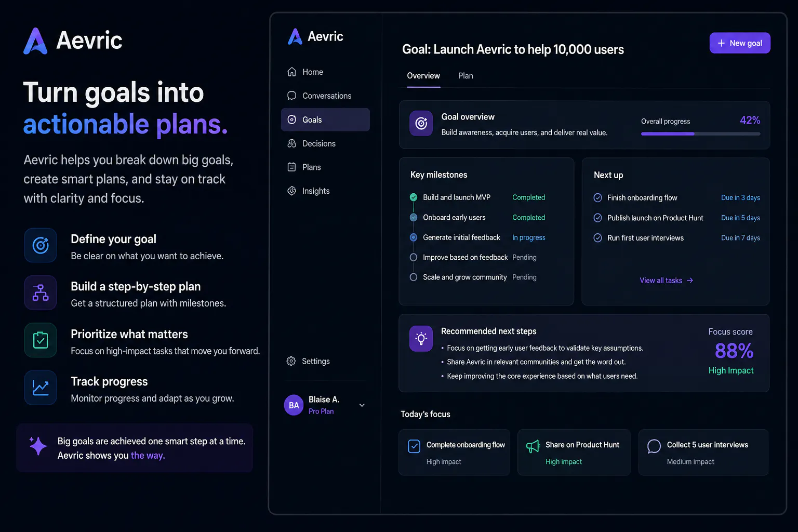The image size is (798, 532).
Task: Open the Home page from the sidebar
Action: (325, 72)
